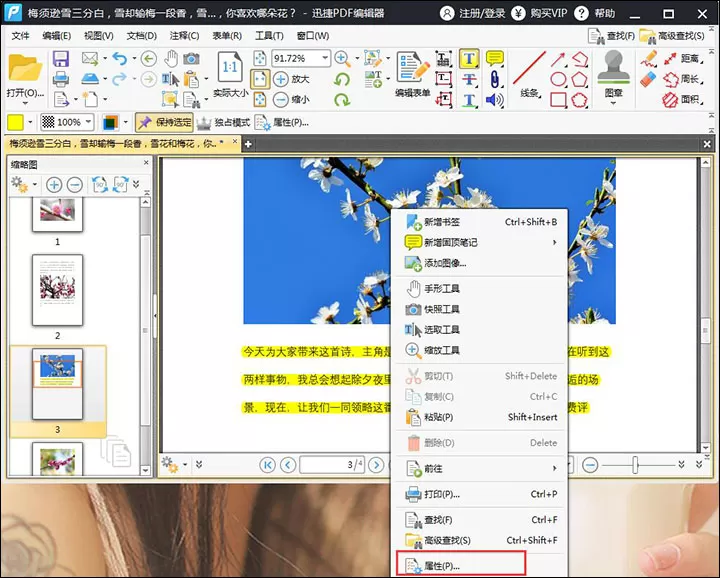Click the yellow color swatch
This screenshot has height=578, width=720.
pyautogui.click(x=16, y=122)
